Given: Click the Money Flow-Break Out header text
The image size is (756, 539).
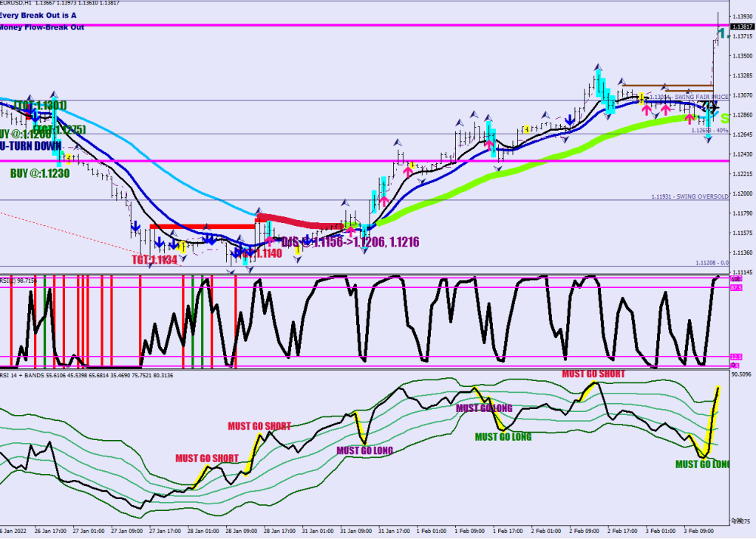Looking at the screenshot, I should coord(42,27).
